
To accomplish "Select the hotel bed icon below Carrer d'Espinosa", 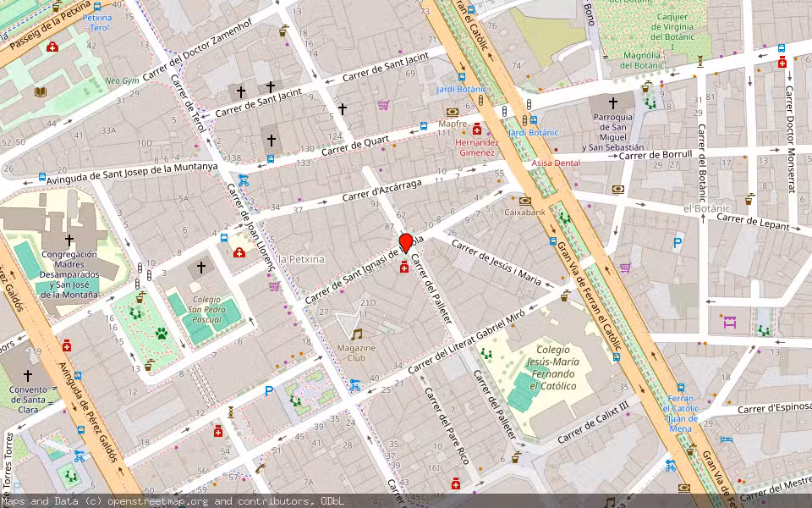I will pos(727,439).
